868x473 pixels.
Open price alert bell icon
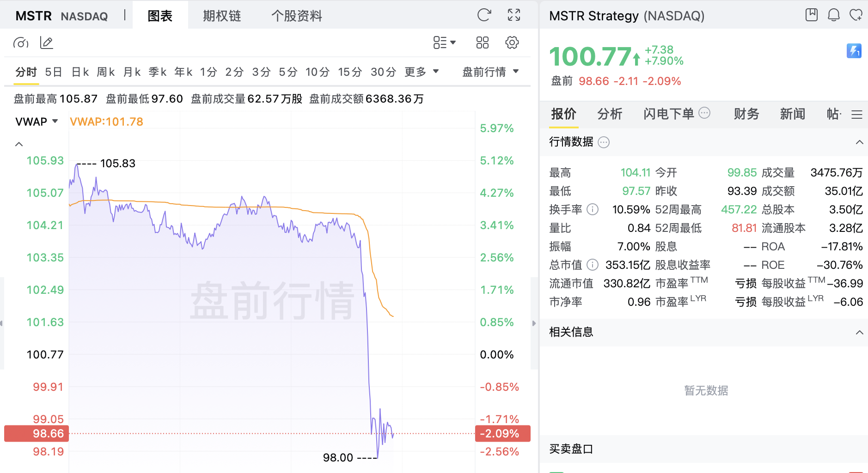833,15
